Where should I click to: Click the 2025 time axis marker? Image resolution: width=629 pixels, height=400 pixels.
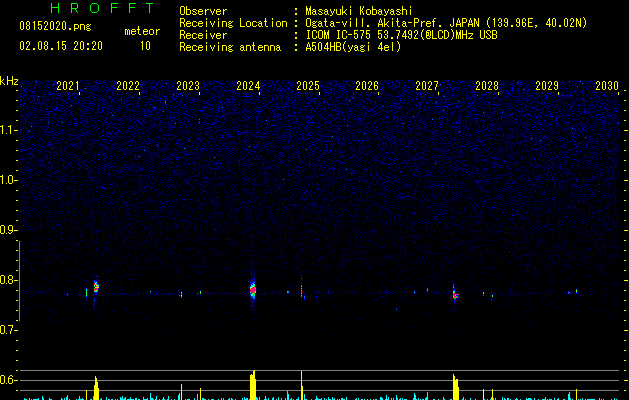pyautogui.click(x=308, y=85)
